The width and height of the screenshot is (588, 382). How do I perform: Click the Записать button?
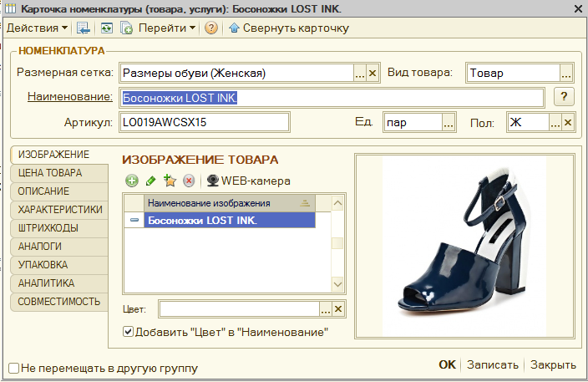[x=493, y=364]
